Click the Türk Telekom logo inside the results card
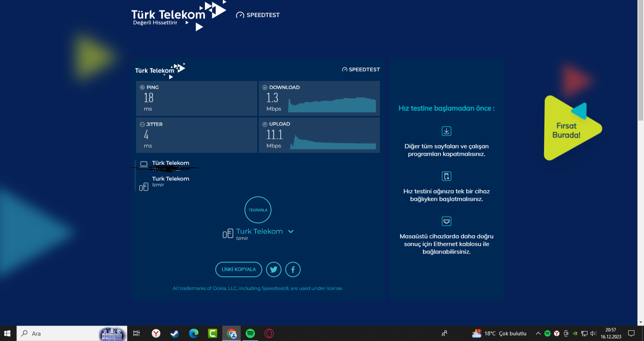This screenshot has height=341, width=644. pos(160,70)
